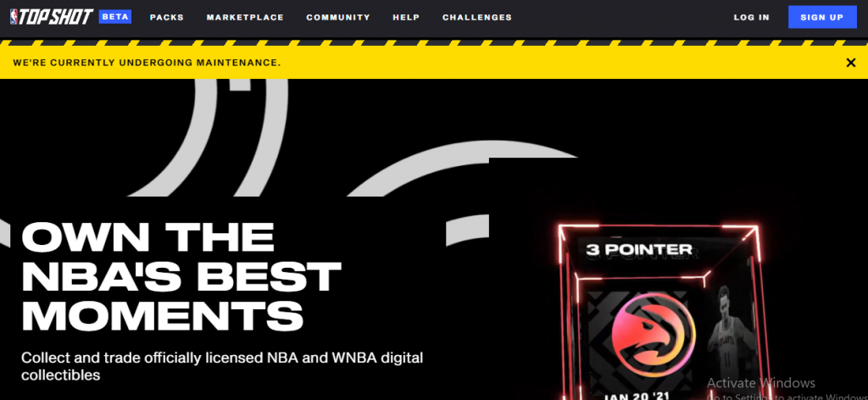Click the blue SIGN UP button

coord(822,17)
